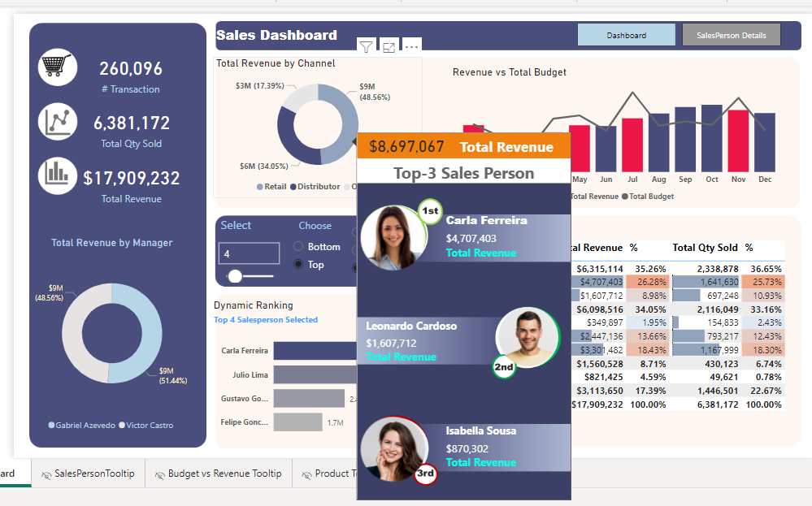Select the Retail legend marker
Viewport: 812px width, 506px height.
tap(260, 187)
